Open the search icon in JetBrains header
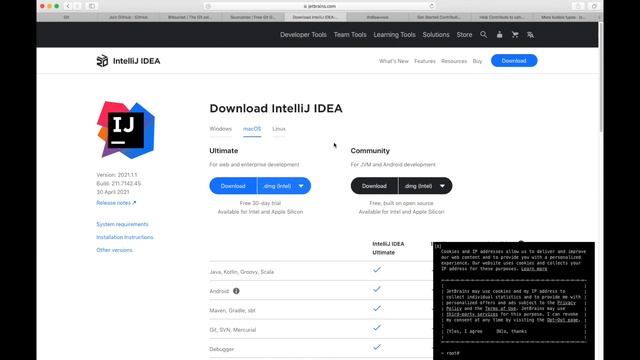 (x=483, y=35)
